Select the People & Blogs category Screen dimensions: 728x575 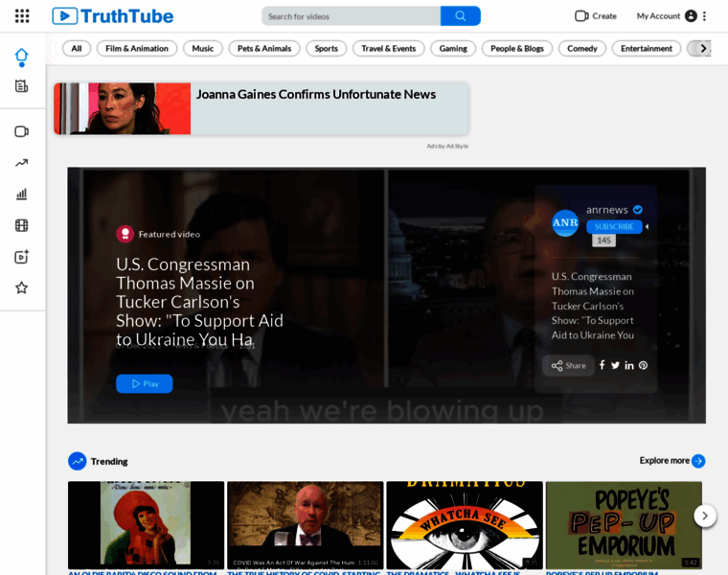[517, 49]
